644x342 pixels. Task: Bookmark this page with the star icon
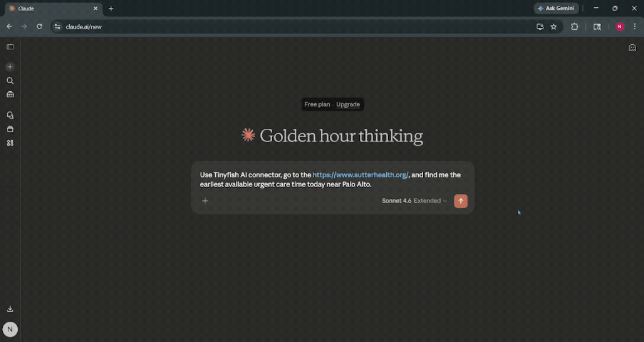pos(553,26)
